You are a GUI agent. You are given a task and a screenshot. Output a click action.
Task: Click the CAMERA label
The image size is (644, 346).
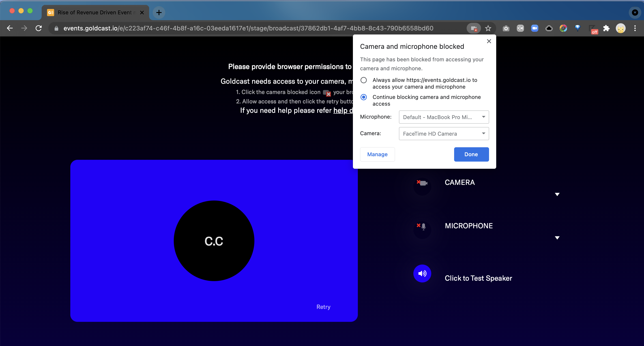pos(459,182)
